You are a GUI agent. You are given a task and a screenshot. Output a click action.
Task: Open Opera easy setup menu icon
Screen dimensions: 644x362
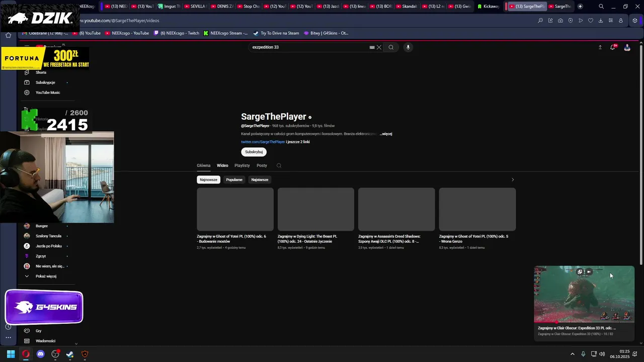(611, 21)
